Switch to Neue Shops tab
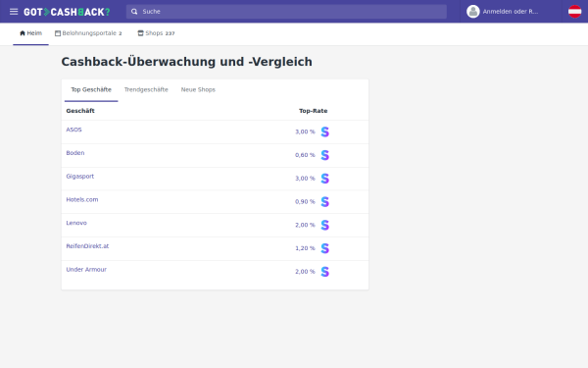The height and width of the screenshot is (368, 588). click(x=198, y=89)
